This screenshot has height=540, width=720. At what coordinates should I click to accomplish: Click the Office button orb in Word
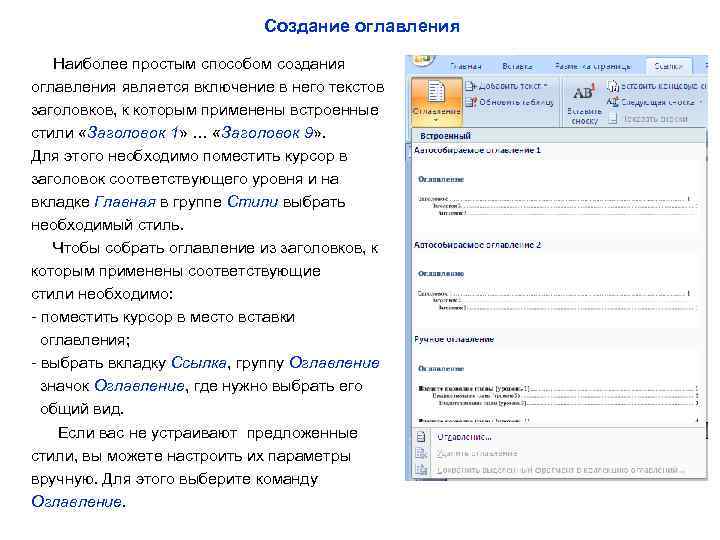423,60
